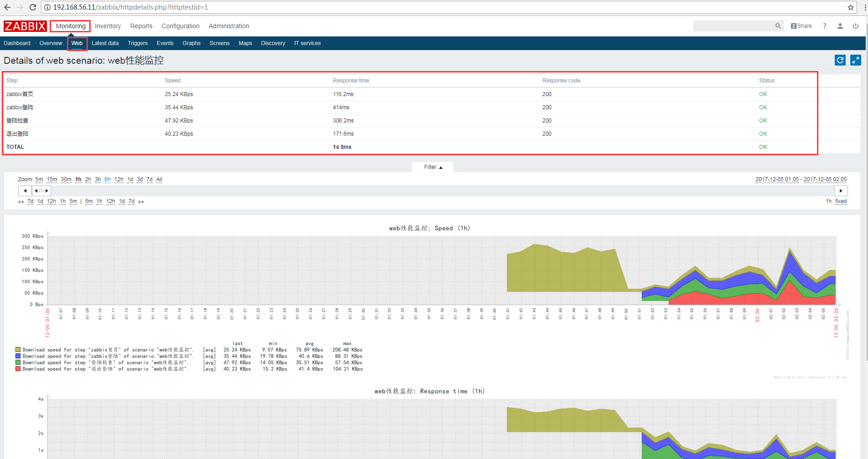
Task: Set zoom to 3h
Action: click(x=98, y=179)
